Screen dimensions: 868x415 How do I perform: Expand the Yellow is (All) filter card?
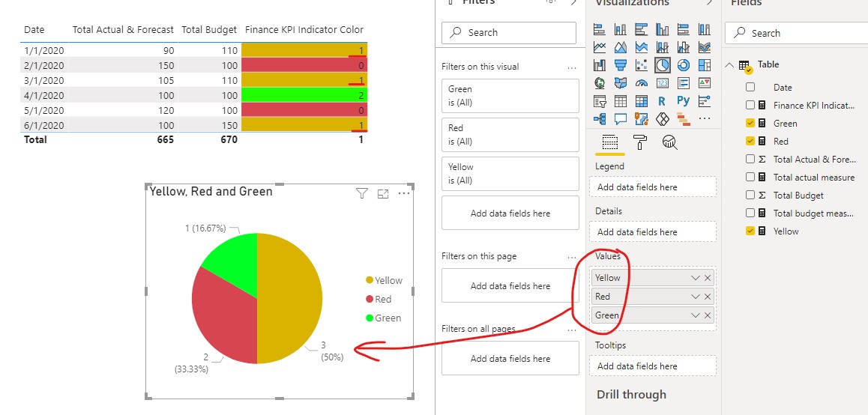coord(510,174)
